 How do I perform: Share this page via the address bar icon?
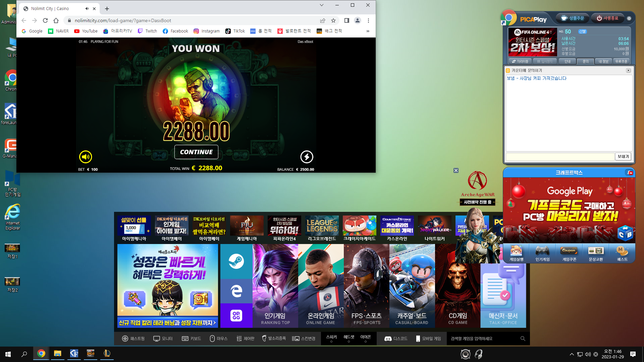pyautogui.click(x=323, y=20)
